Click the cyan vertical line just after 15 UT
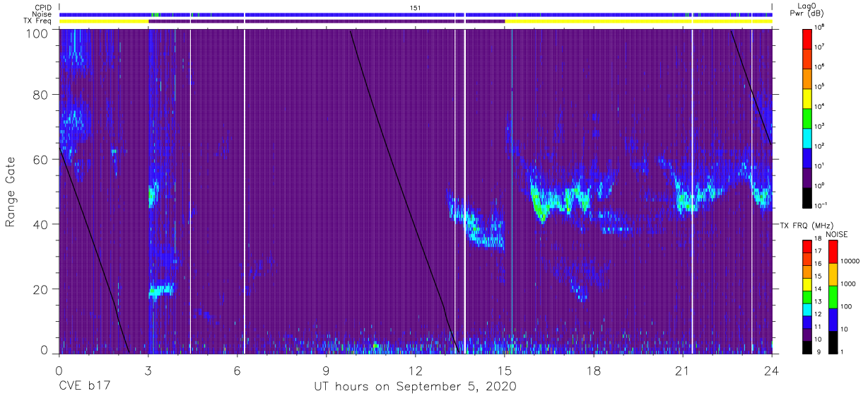 pyautogui.click(x=511, y=191)
